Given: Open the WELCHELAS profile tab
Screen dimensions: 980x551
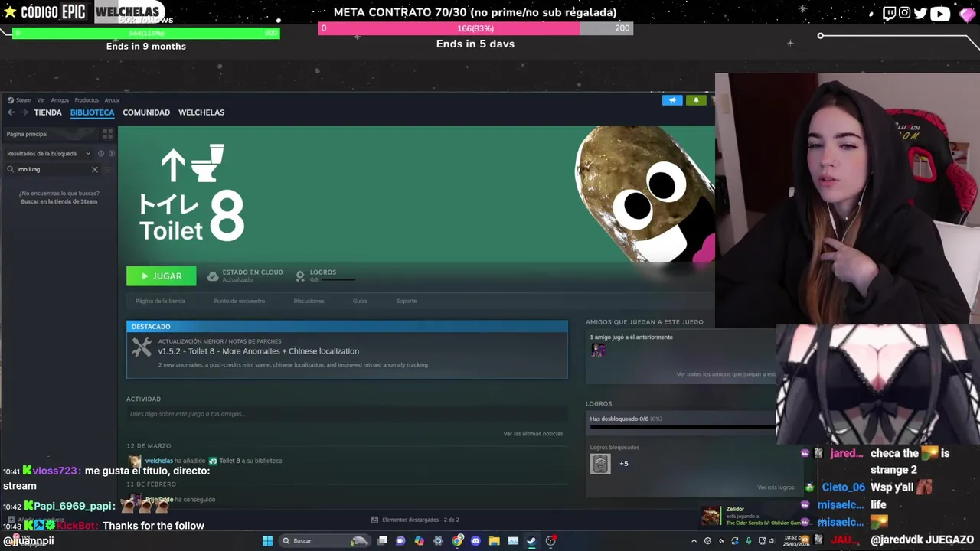Looking at the screenshot, I should click(201, 112).
